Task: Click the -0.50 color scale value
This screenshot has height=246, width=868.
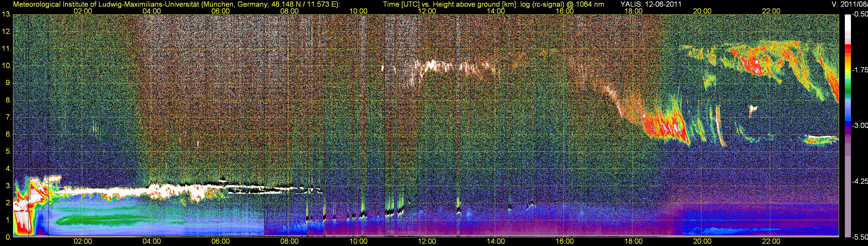Action: point(860,14)
